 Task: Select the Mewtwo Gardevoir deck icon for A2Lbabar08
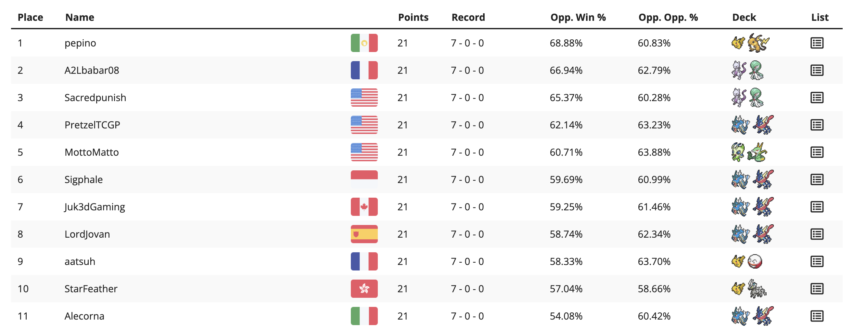pyautogui.click(x=748, y=70)
